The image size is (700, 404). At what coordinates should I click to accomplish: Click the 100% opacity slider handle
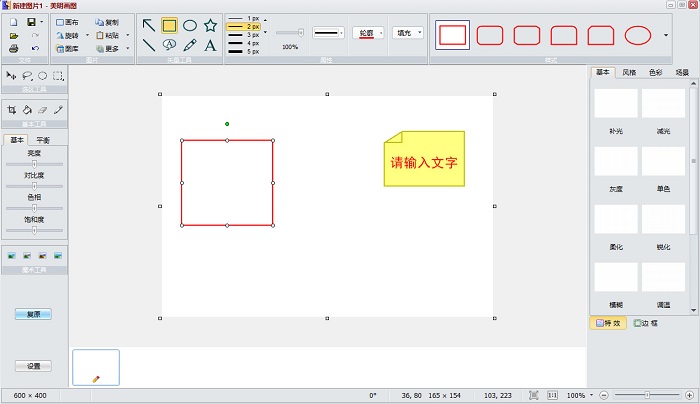point(301,33)
